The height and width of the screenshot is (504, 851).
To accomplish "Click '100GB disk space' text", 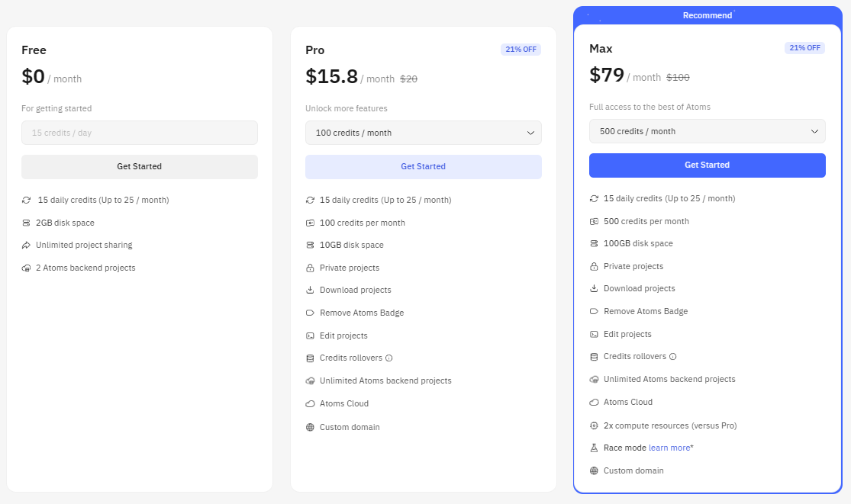I will [638, 243].
